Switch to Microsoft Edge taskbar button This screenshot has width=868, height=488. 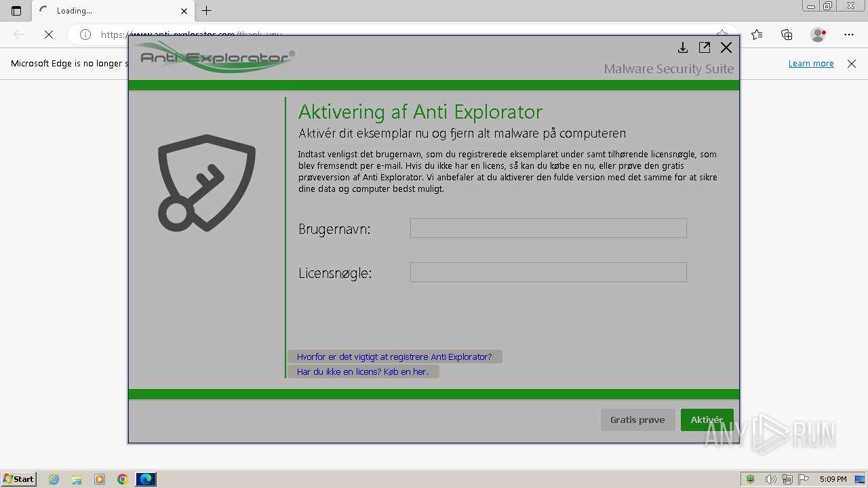146,479
